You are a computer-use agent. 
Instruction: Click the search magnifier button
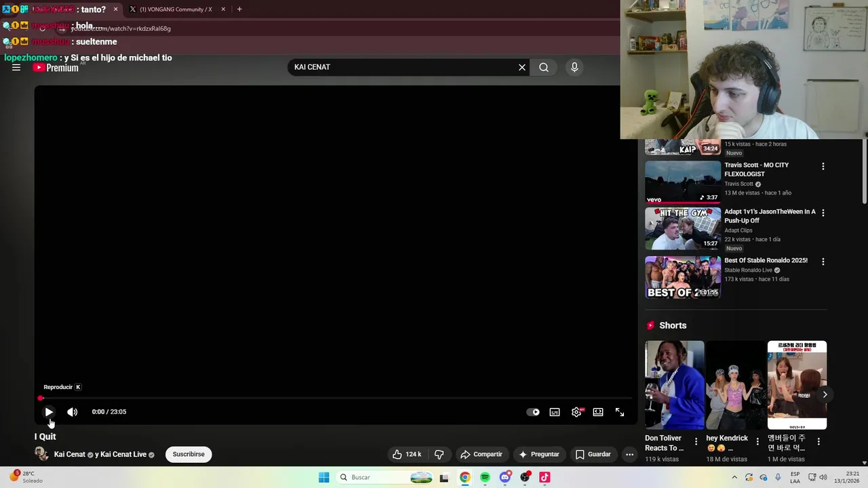(x=544, y=67)
